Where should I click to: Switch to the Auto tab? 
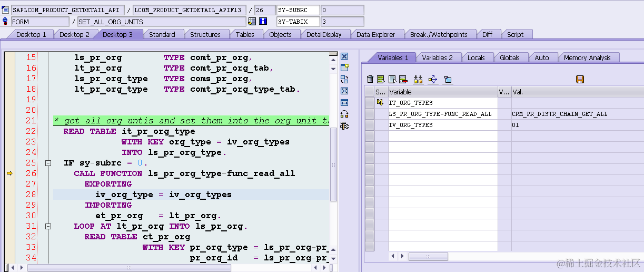point(541,57)
